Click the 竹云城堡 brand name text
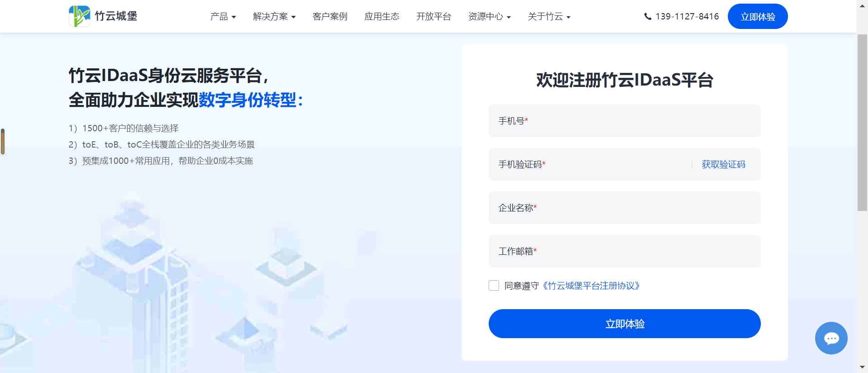The height and width of the screenshot is (373, 868). pos(116,16)
